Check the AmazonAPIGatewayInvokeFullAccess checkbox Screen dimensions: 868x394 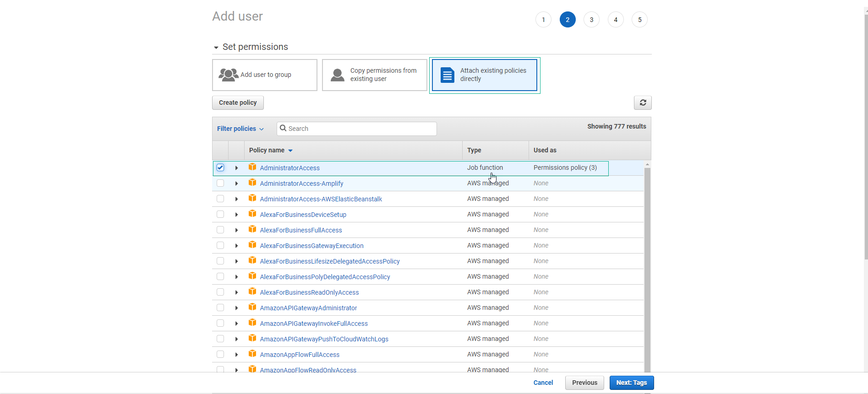click(x=220, y=323)
